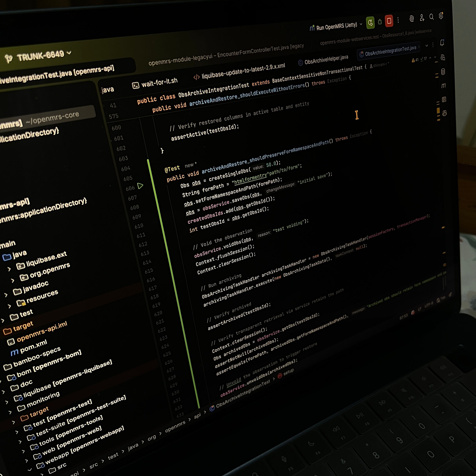Open Code With Me add-user icon
476x476 pixels.
(x=422, y=18)
